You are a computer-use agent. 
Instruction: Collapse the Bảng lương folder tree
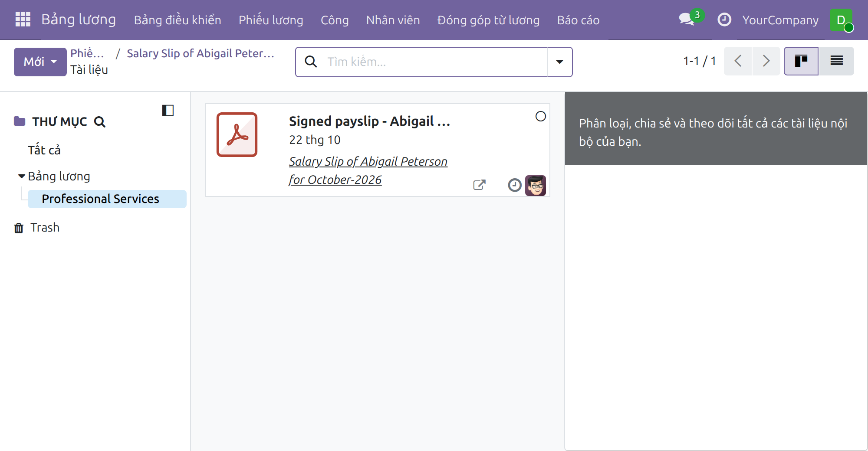(x=21, y=176)
